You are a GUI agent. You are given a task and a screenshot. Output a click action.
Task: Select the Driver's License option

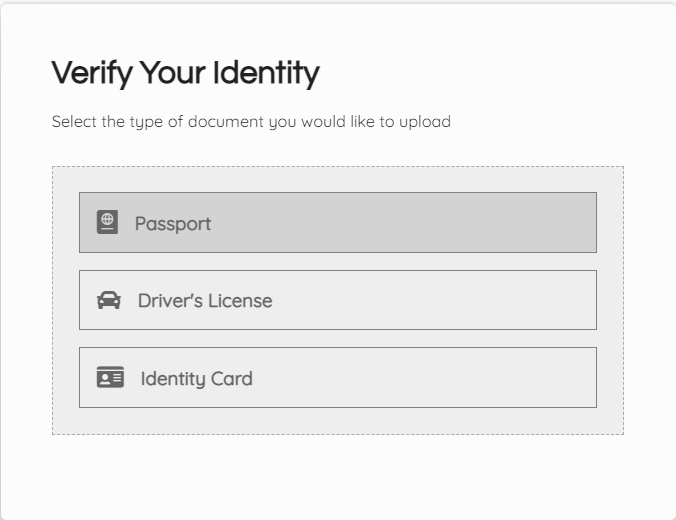click(x=338, y=300)
